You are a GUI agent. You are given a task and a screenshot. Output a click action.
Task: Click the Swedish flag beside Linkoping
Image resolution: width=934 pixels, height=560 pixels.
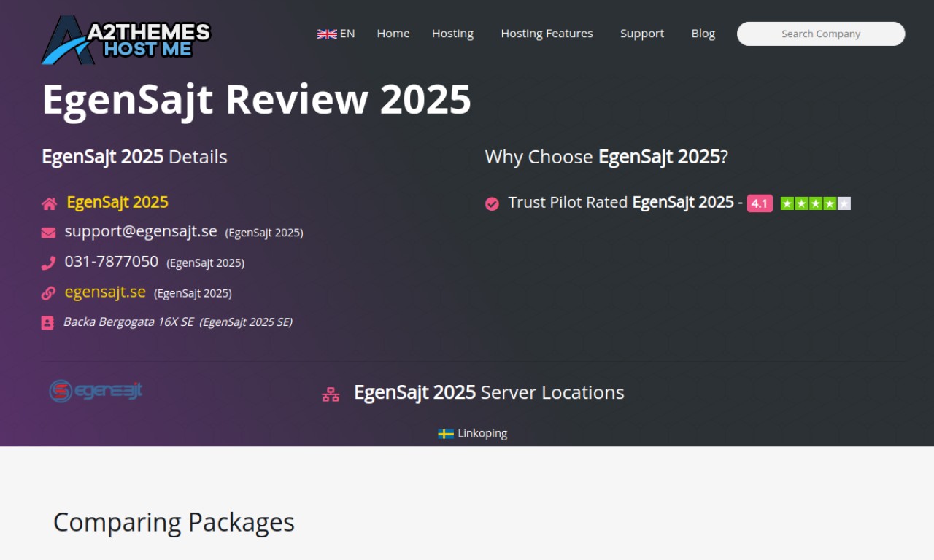click(x=446, y=434)
